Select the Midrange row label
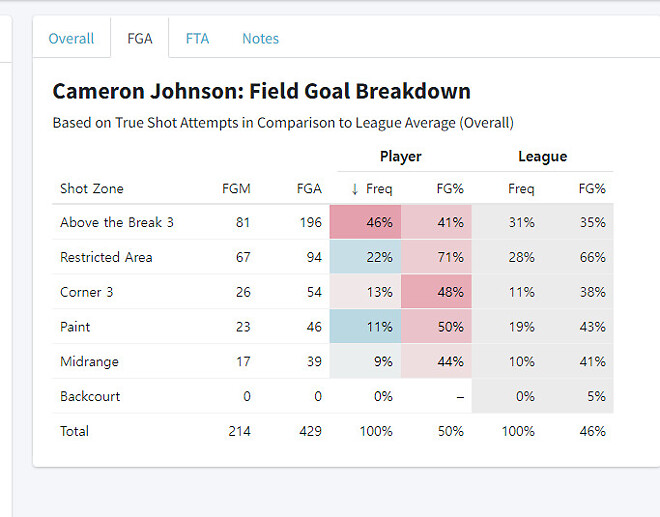 tap(90, 362)
